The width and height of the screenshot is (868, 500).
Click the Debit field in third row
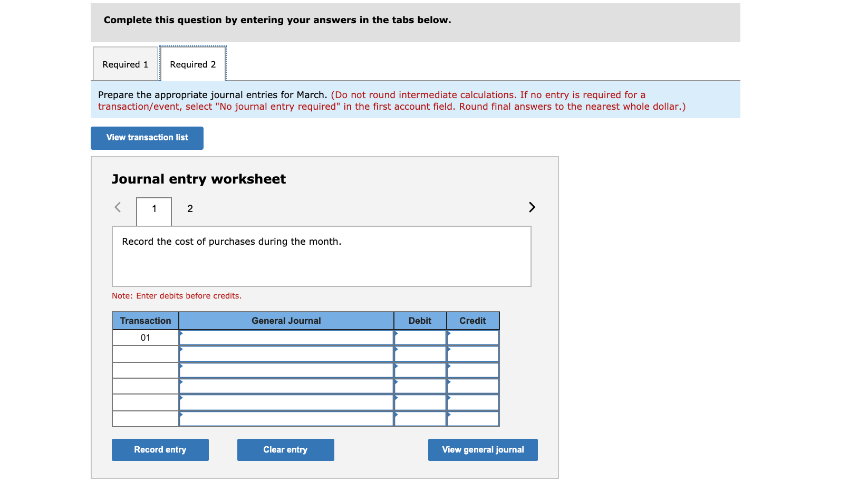click(420, 370)
